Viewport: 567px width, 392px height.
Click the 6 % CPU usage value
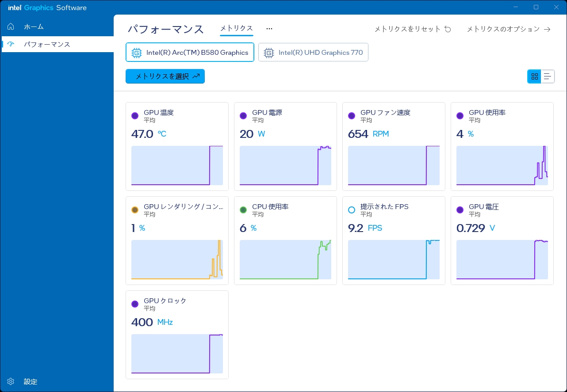pyautogui.click(x=248, y=228)
